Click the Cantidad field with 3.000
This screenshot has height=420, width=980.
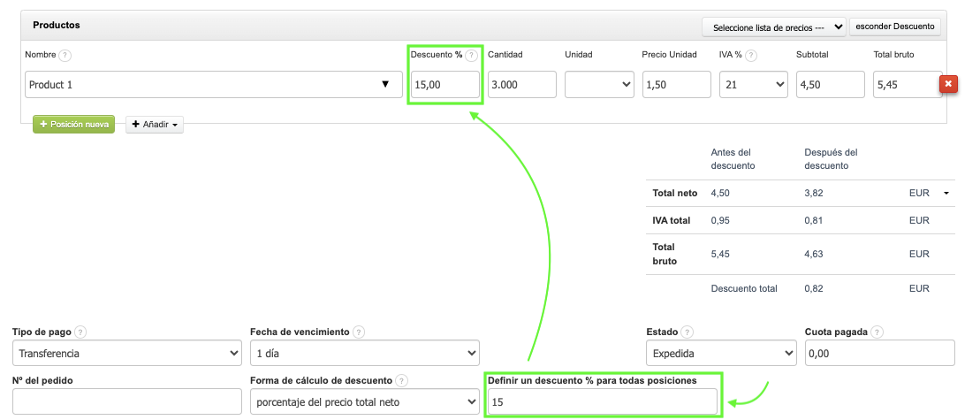pyautogui.click(x=522, y=84)
